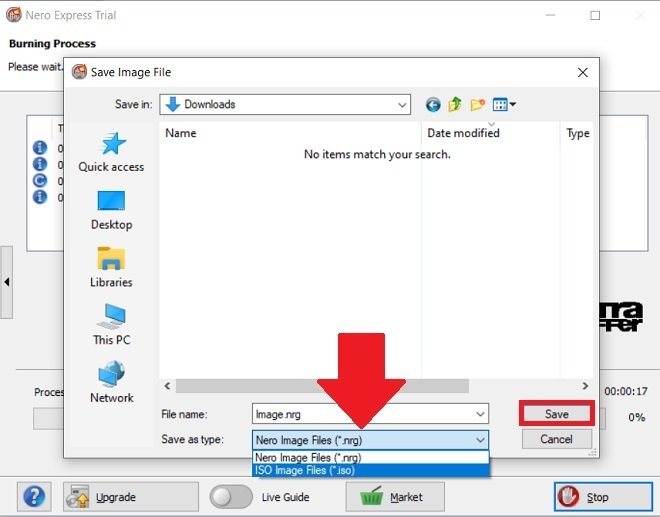Stop the burning process
660x517 pixels.
click(x=603, y=497)
